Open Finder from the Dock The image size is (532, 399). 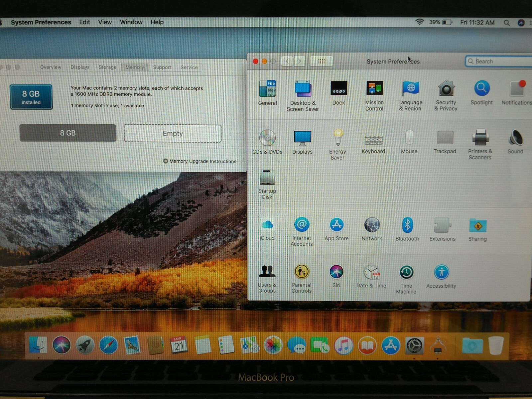coord(38,345)
